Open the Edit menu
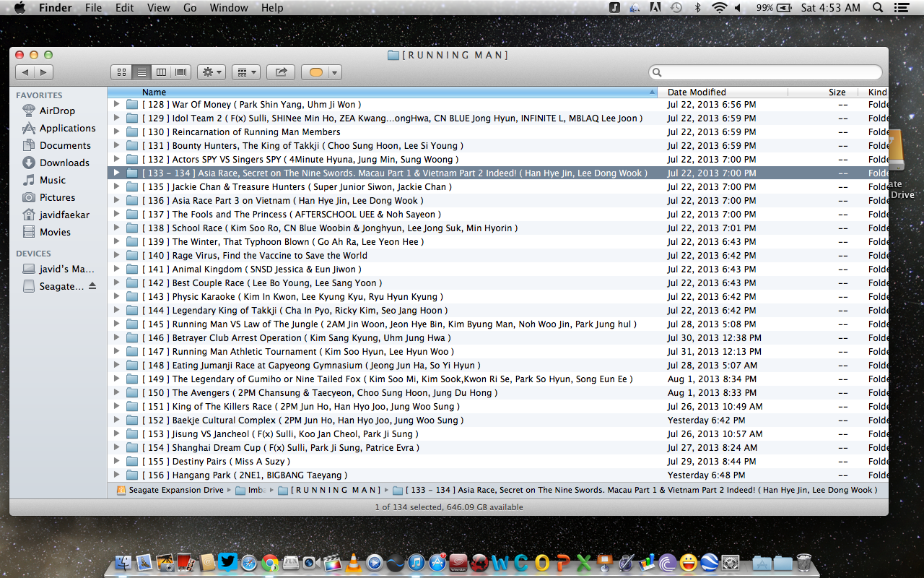The width and height of the screenshot is (924, 578). [x=125, y=8]
